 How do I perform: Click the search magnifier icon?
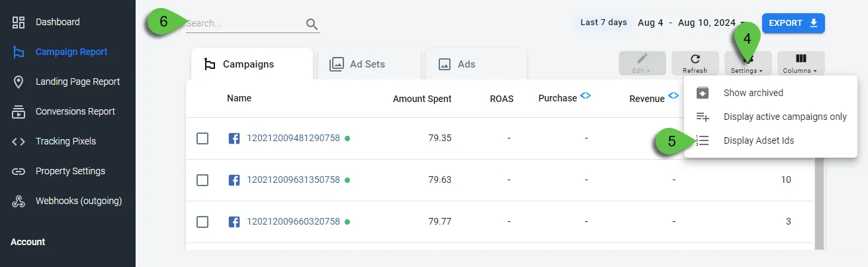point(312,25)
